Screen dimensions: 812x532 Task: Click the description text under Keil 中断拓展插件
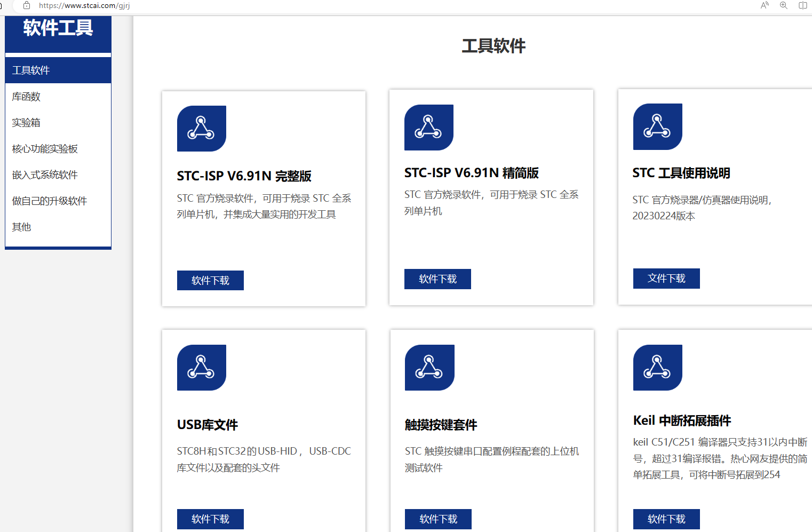tap(720, 458)
